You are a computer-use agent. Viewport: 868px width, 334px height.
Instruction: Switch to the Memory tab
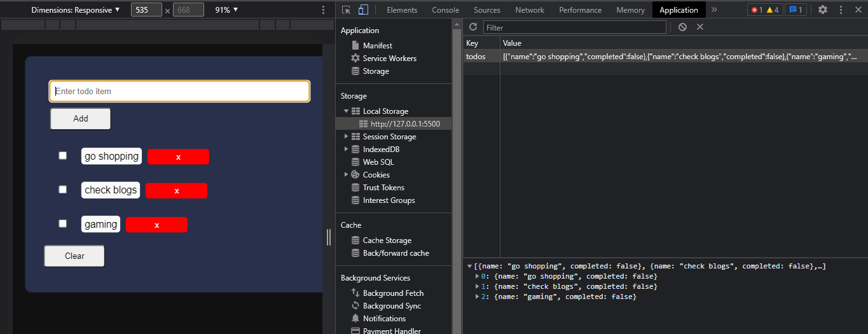click(x=630, y=10)
